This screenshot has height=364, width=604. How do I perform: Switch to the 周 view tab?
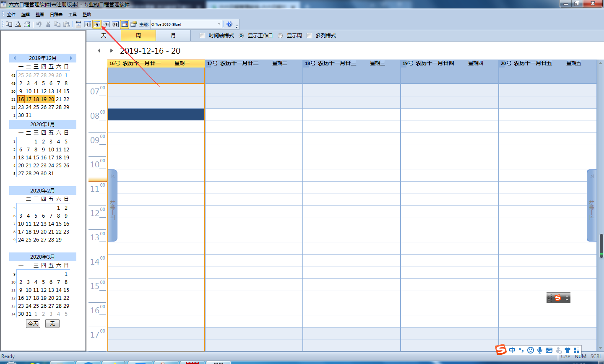pos(138,36)
